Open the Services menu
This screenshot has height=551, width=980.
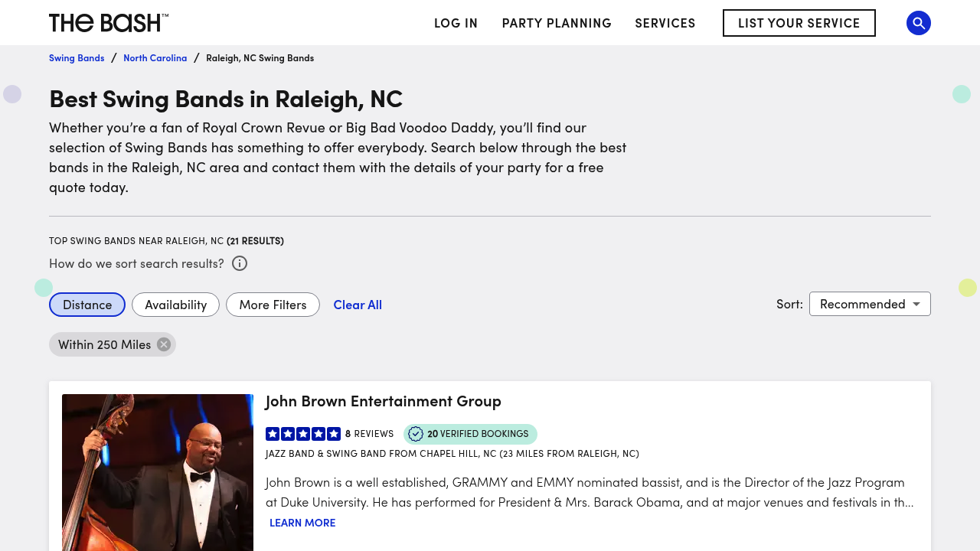pyautogui.click(x=665, y=23)
